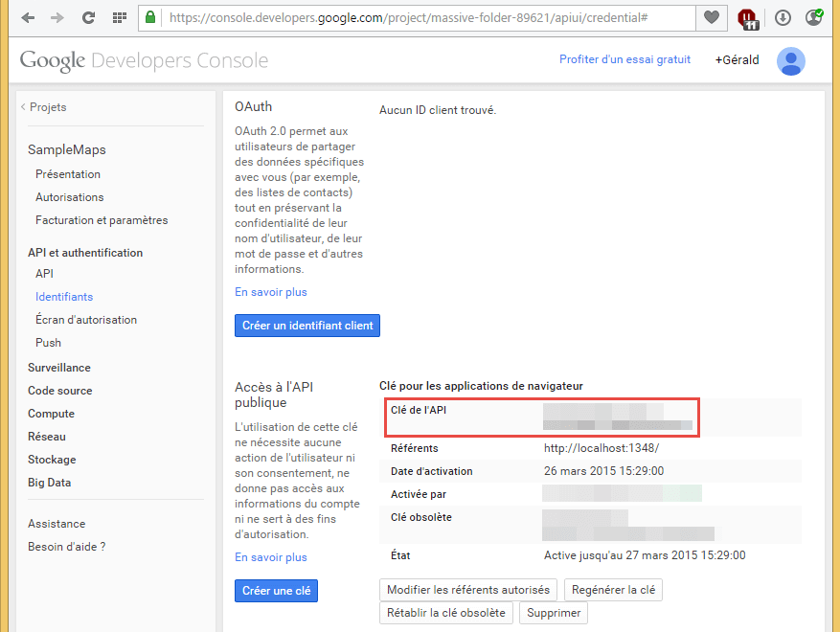
Task: Reload the page with refresh icon
Action: [88, 17]
